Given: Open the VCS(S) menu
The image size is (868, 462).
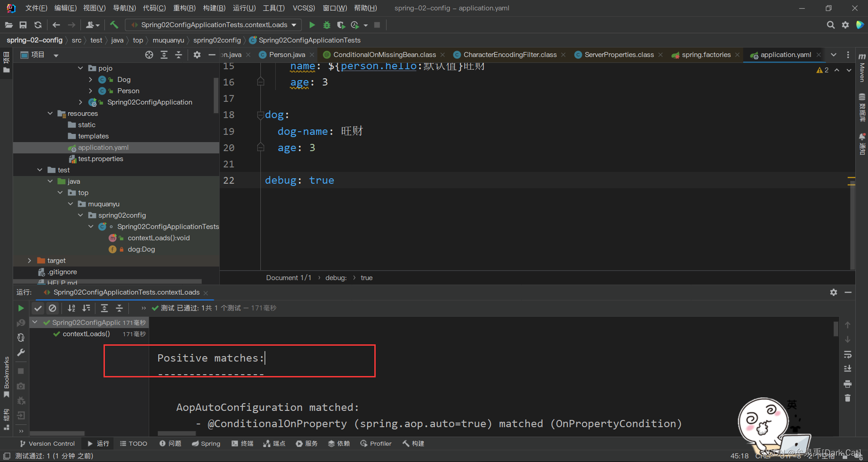Looking at the screenshot, I should click(303, 8).
